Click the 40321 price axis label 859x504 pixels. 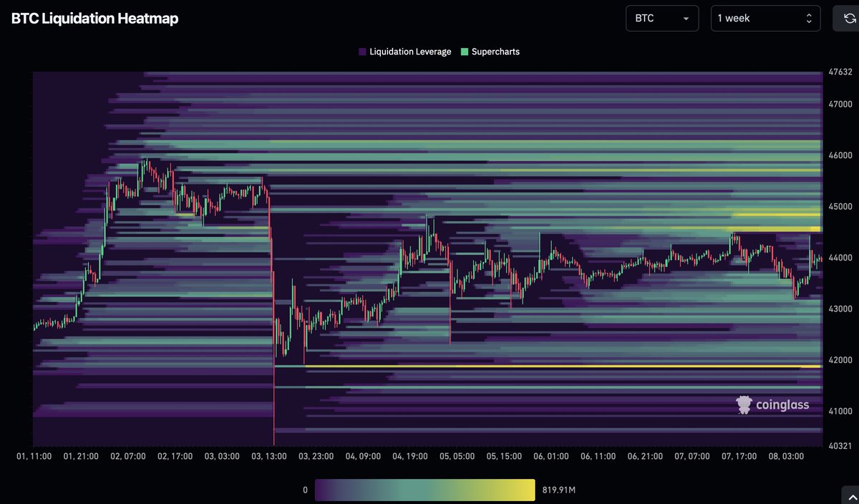coord(840,446)
